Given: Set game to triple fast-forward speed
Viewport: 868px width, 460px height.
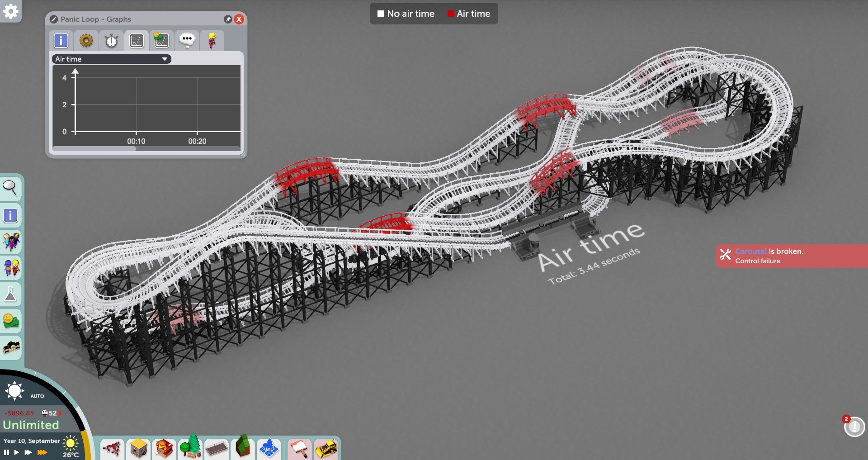Looking at the screenshot, I should pyautogui.click(x=42, y=452).
